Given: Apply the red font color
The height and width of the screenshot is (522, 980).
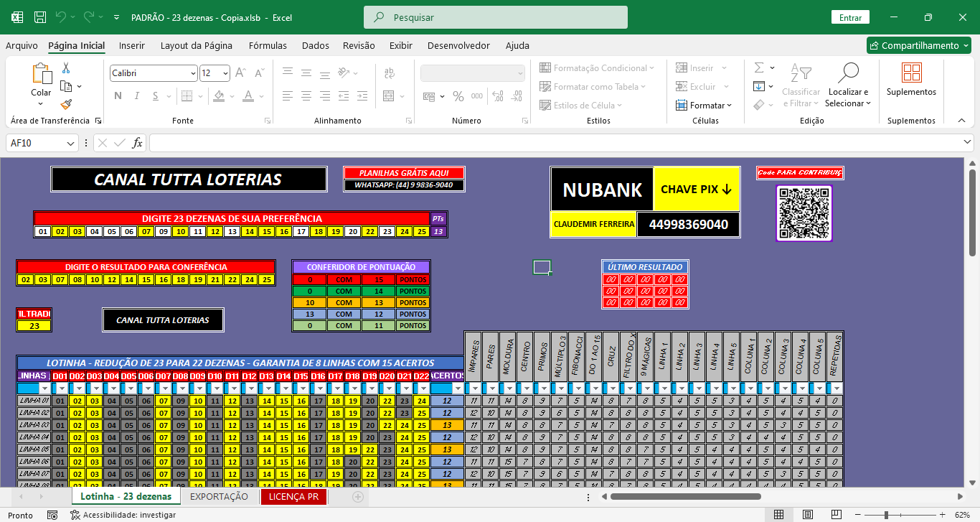Looking at the screenshot, I should [248, 96].
